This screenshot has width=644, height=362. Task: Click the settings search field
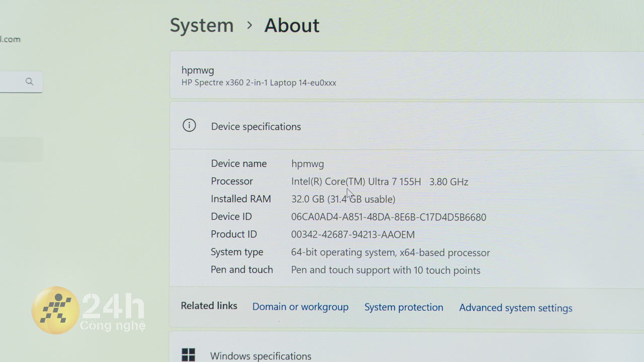click(x=20, y=81)
